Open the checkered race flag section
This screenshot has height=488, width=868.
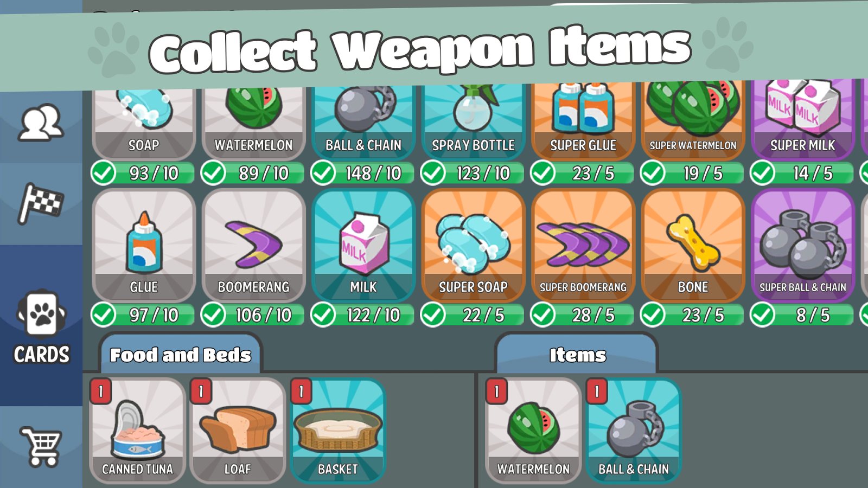(x=41, y=203)
